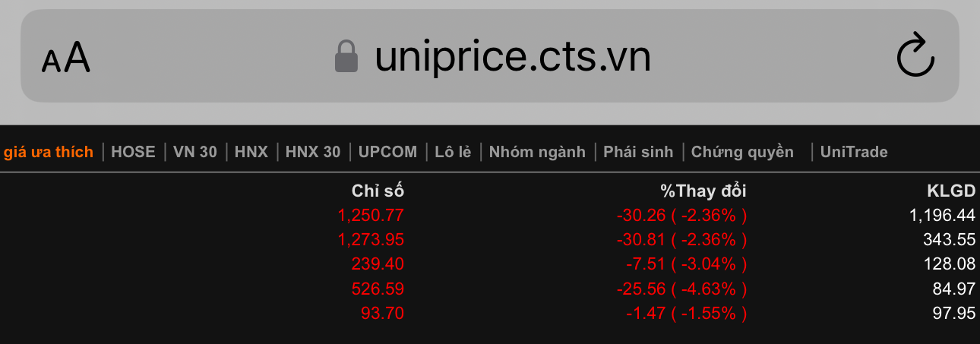Open the Phái sinh tab
Screen dimensions: 980x344
[x=638, y=152]
